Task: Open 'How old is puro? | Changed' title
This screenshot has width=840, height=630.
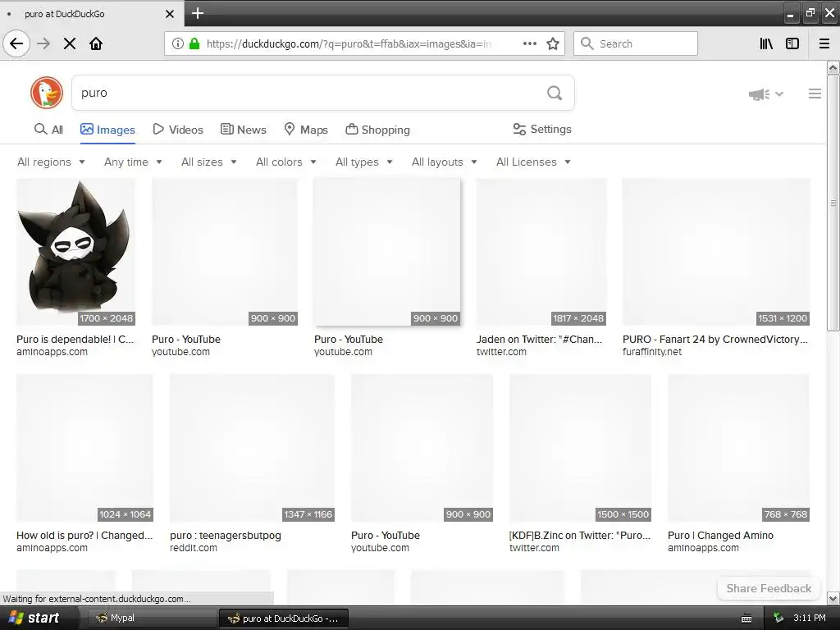Action: 84,535
